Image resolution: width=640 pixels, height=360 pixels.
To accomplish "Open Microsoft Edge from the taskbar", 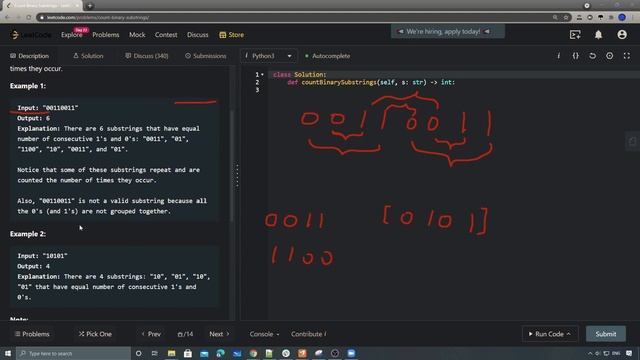I will 220,353.
